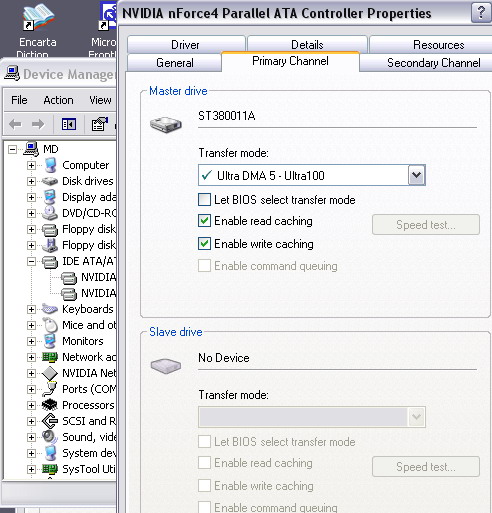Click the Disk drives category icon

tap(50, 181)
